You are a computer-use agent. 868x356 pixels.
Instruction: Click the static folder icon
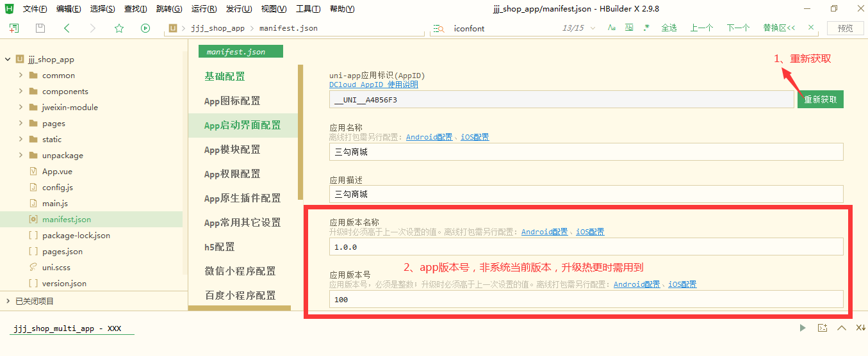(x=33, y=139)
